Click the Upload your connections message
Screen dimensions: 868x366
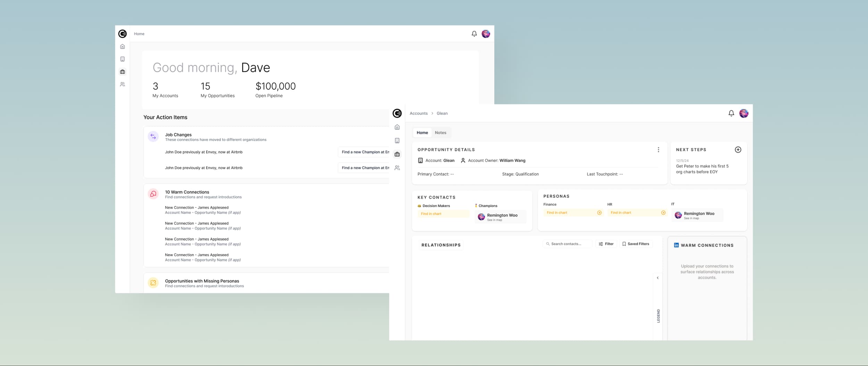click(x=707, y=272)
